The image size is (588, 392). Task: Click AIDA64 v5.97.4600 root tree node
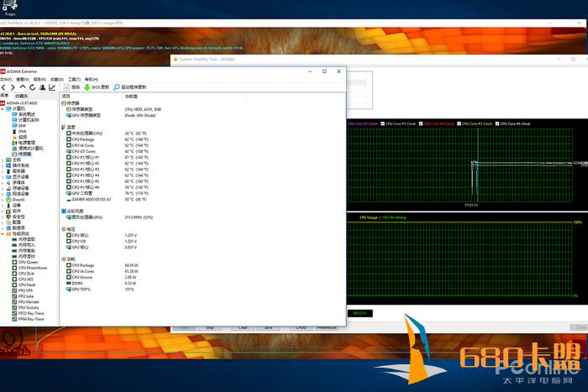[x=19, y=103]
